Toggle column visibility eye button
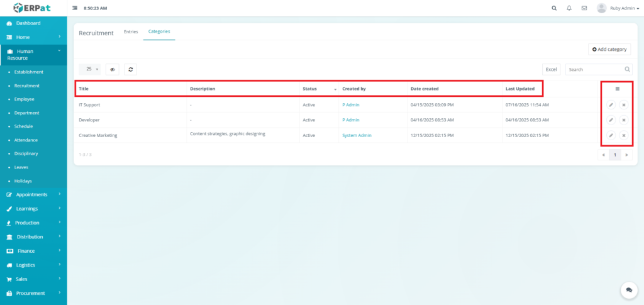This screenshot has width=644, height=305. pyautogui.click(x=113, y=69)
